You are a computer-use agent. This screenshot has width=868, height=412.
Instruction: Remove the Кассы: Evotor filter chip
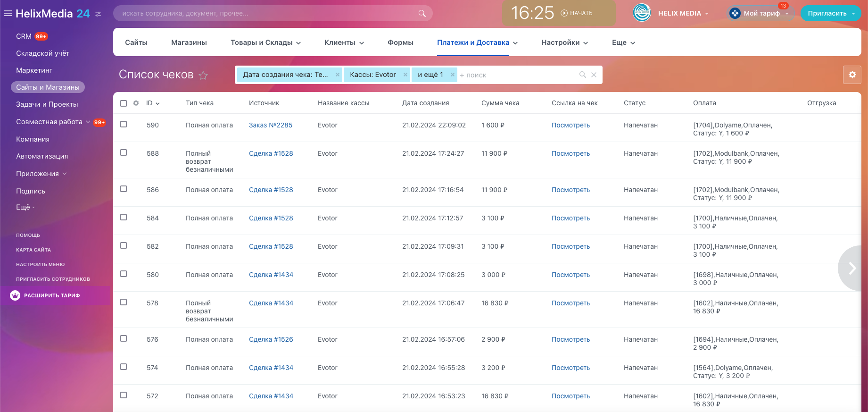tap(405, 75)
